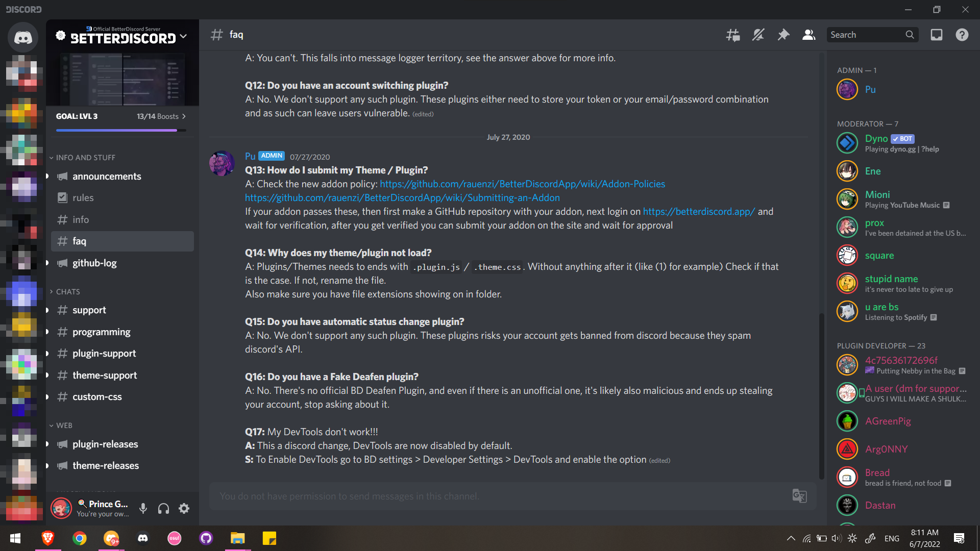Toggle headphones deafen button for Prince G
980x551 pixels.
[163, 508]
